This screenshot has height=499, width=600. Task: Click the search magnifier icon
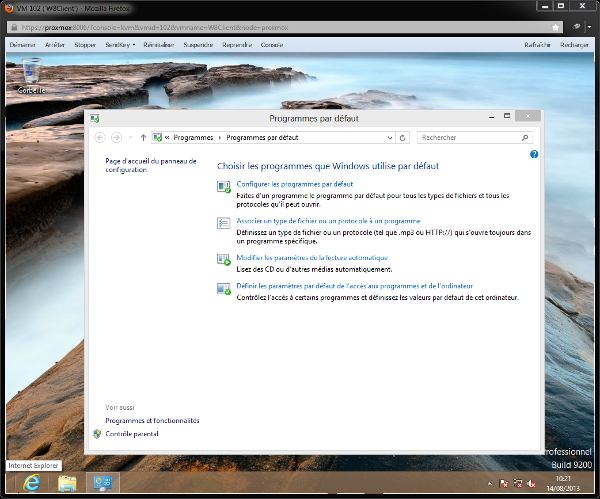(525, 137)
